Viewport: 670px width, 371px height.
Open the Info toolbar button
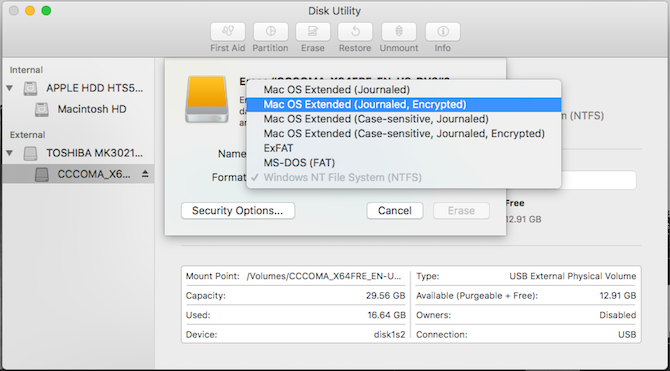click(x=443, y=32)
